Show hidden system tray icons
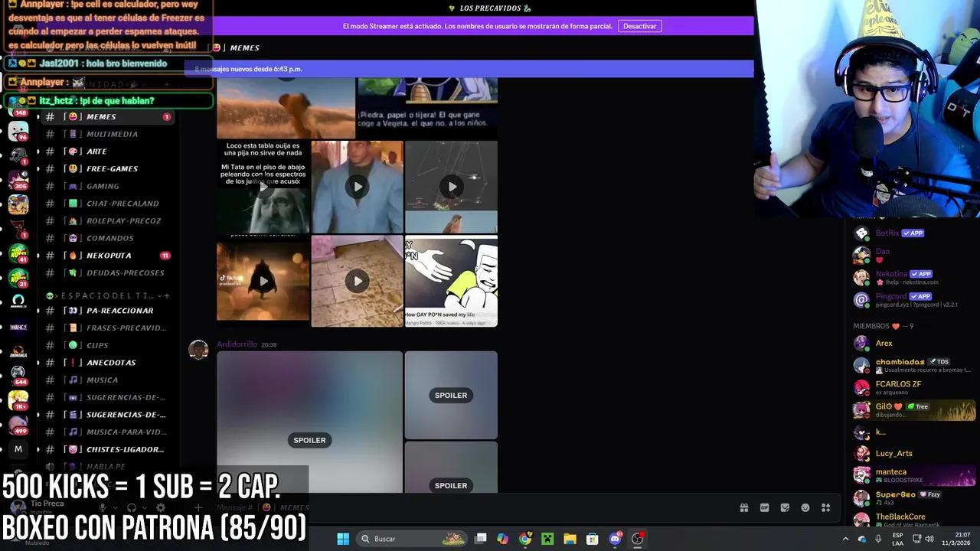This screenshot has height=551, width=980. tap(845, 539)
